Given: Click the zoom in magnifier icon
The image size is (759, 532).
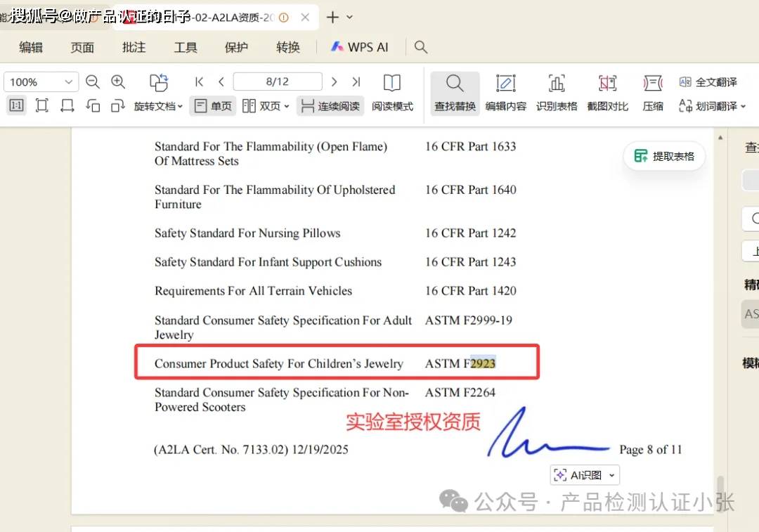Looking at the screenshot, I should tap(118, 82).
